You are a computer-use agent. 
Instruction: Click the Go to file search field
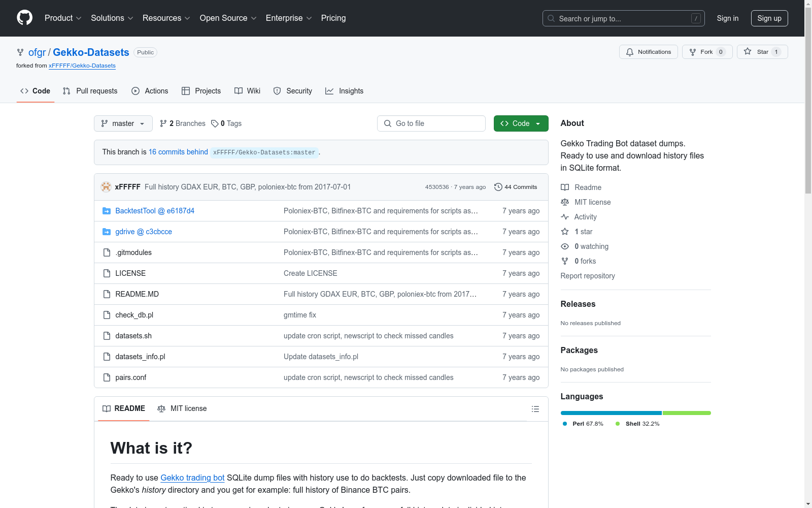(x=431, y=123)
